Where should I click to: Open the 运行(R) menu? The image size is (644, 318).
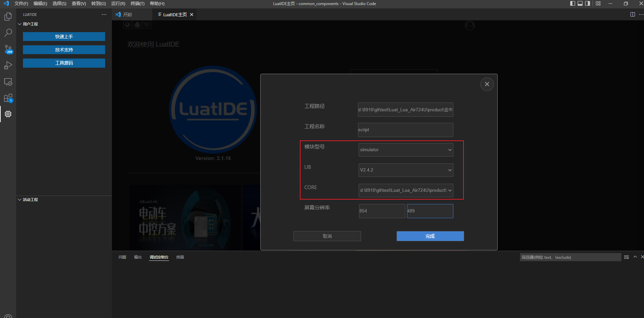118,4
